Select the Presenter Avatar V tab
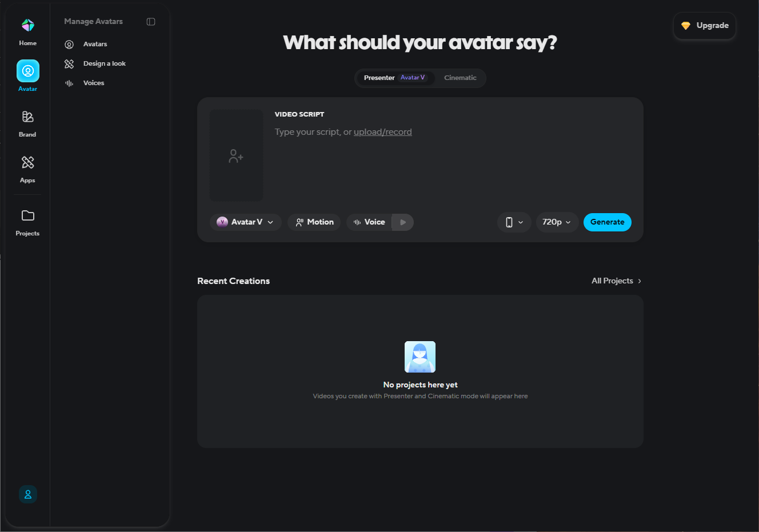 click(394, 78)
